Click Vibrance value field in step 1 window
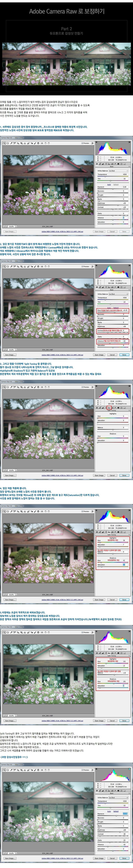The width and height of the screenshot is (133, 868). (x=125, y=217)
